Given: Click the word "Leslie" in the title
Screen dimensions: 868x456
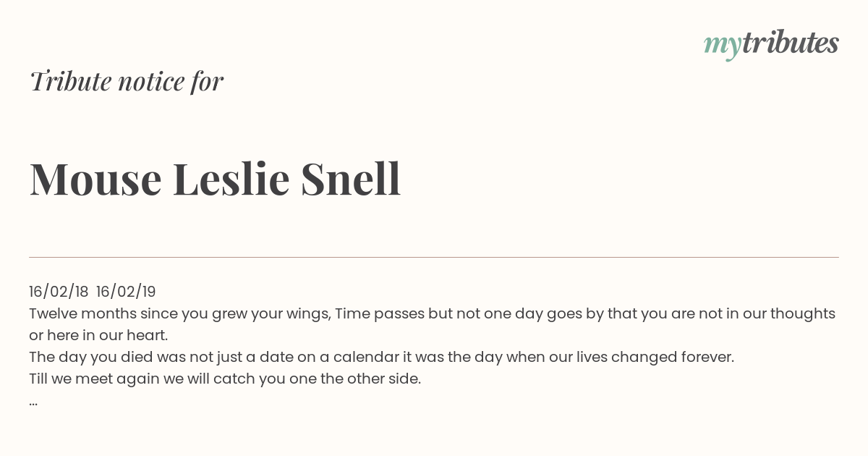Looking at the screenshot, I should pos(231,180).
